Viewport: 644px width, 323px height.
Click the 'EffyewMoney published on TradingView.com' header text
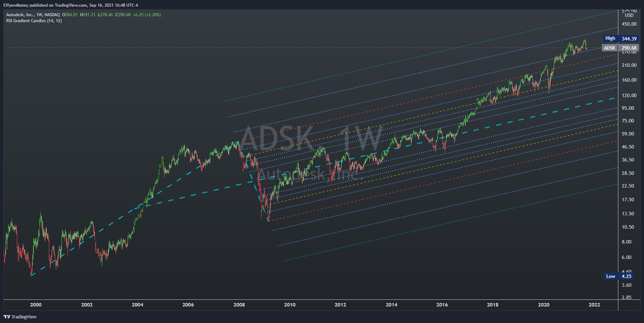[x=45, y=5]
